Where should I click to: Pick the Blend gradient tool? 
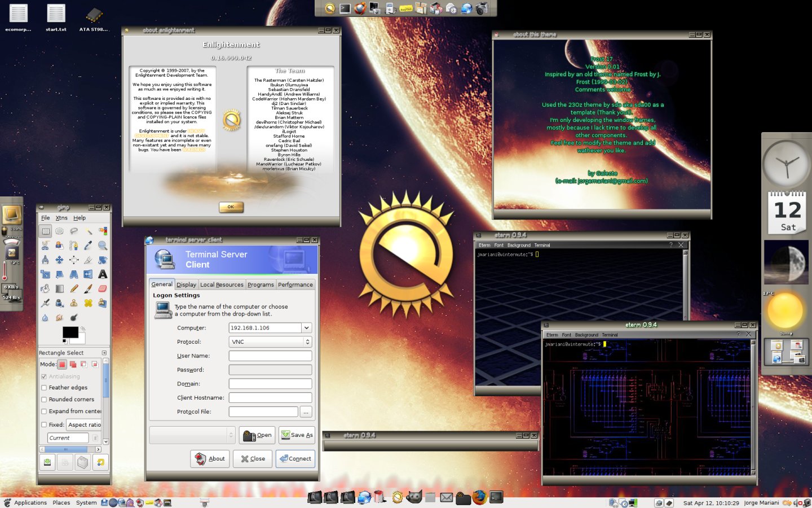click(59, 288)
